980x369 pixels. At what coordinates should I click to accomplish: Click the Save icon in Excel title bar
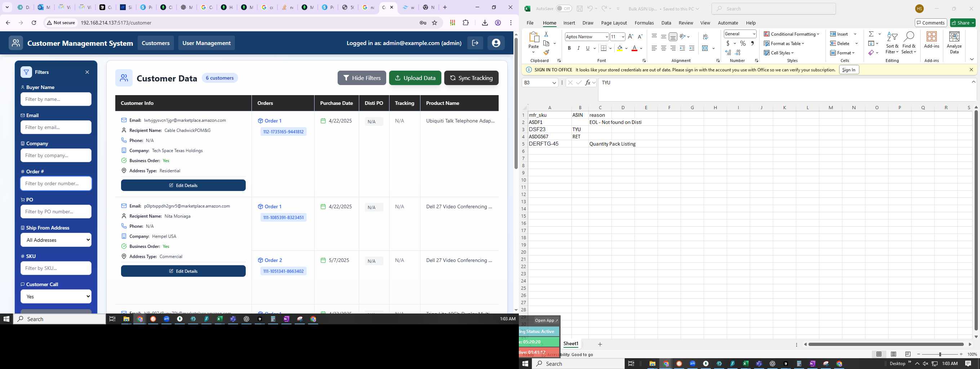click(579, 9)
